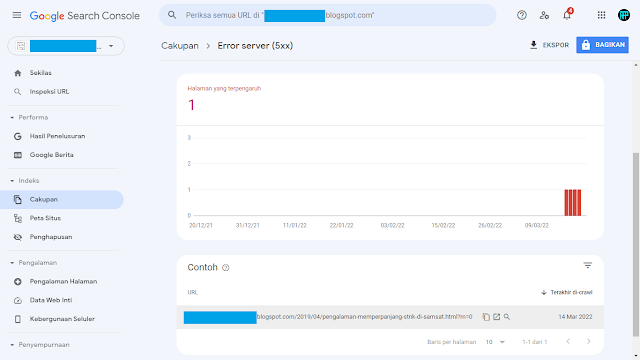Open Data Web Inti report
The width and height of the screenshot is (640, 360).
pos(51,300)
